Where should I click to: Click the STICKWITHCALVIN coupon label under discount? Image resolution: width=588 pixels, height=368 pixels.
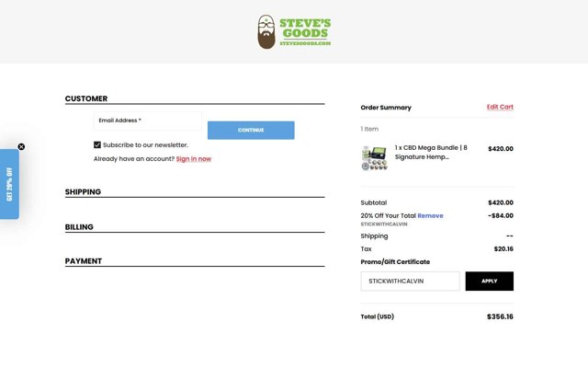click(384, 224)
